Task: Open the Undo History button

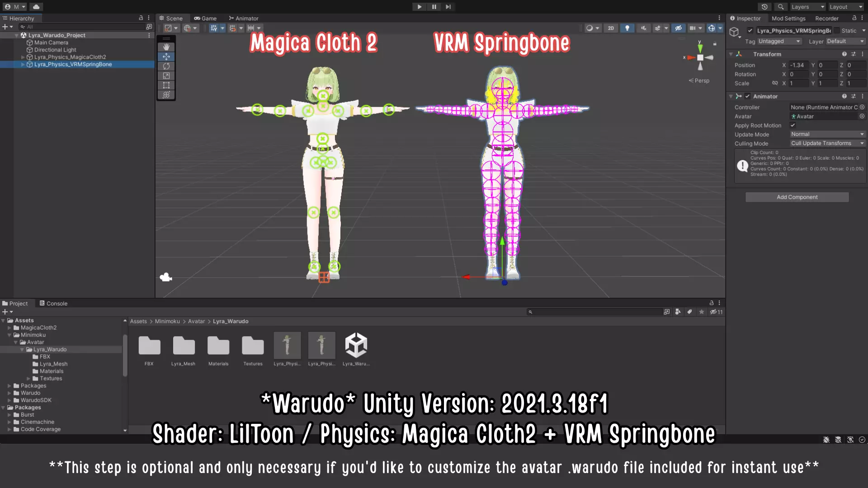Action: tap(764, 7)
